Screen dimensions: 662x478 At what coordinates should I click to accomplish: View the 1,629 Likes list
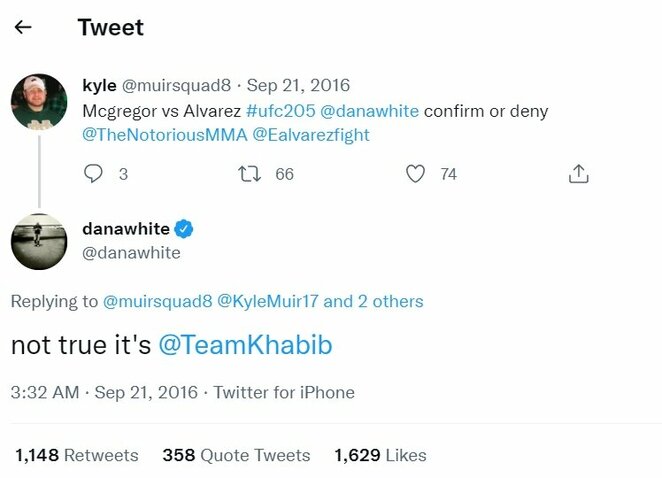point(380,455)
